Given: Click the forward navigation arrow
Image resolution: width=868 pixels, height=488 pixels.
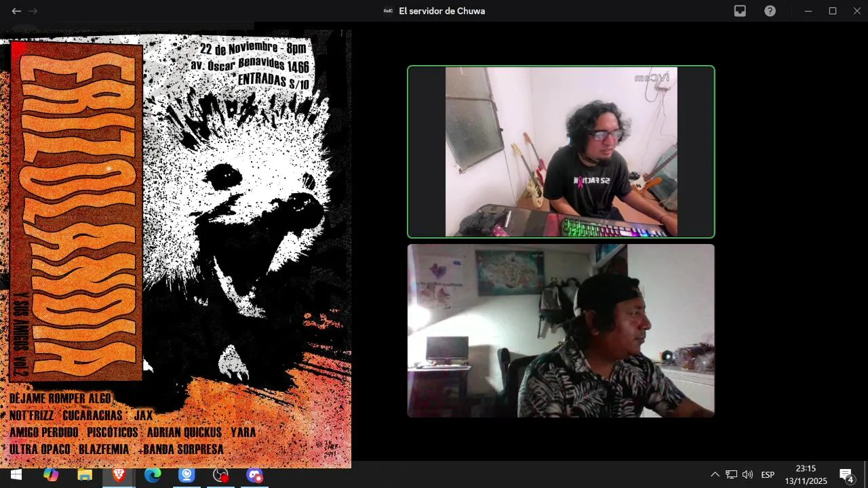Looking at the screenshot, I should pyautogui.click(x=33, y=11).
